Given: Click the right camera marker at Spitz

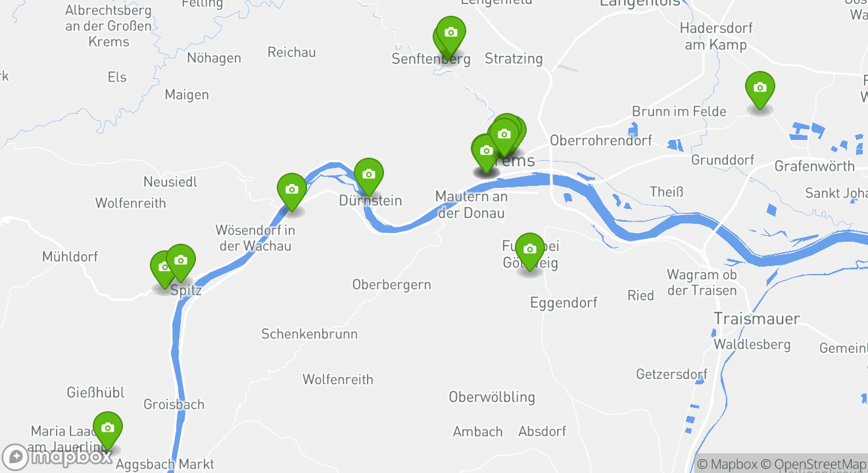Looking at the screenshot, I should coord(180,261).
